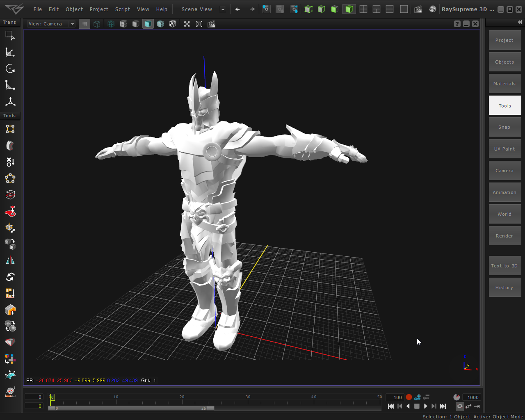The image size is (525, 420).
Task: Click the Text-to-3D button
Action: coord(504,266)
